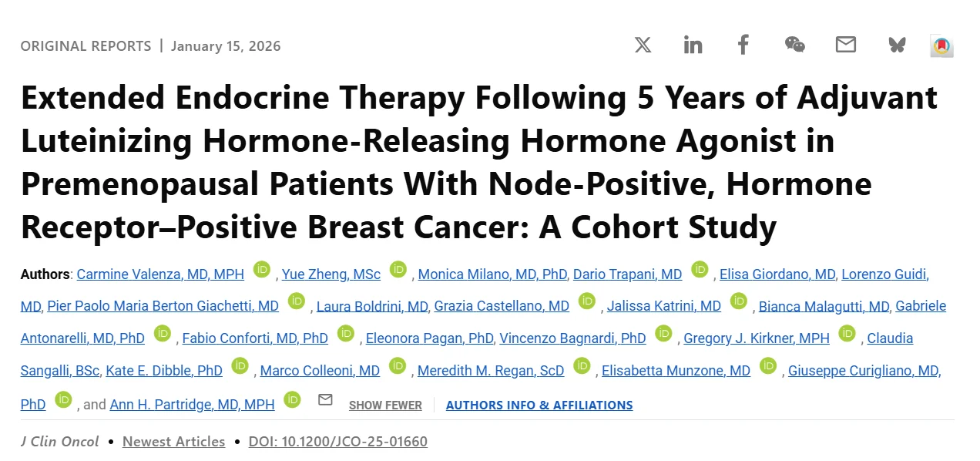Select author Elisabetta Munzone, MD

(x=676, y=371)
